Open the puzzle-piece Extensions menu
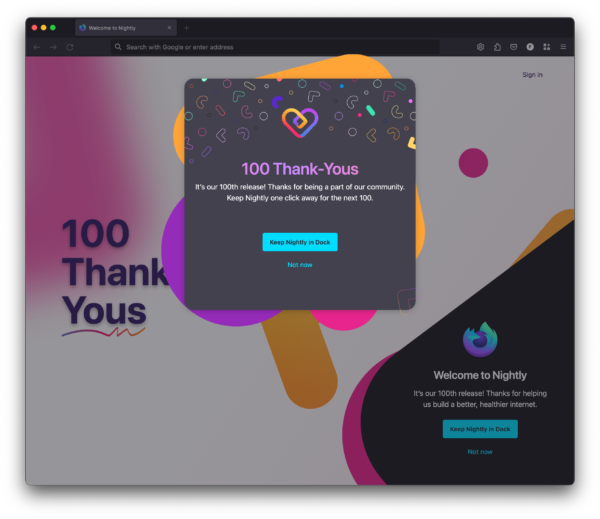The height and width of the screenshot is (519, 600). (x=497, y=47)
